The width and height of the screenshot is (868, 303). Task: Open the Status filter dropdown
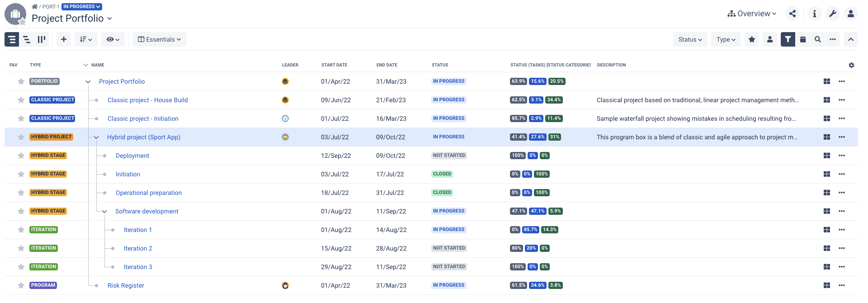pyautogui.click(x=690, y=39)
